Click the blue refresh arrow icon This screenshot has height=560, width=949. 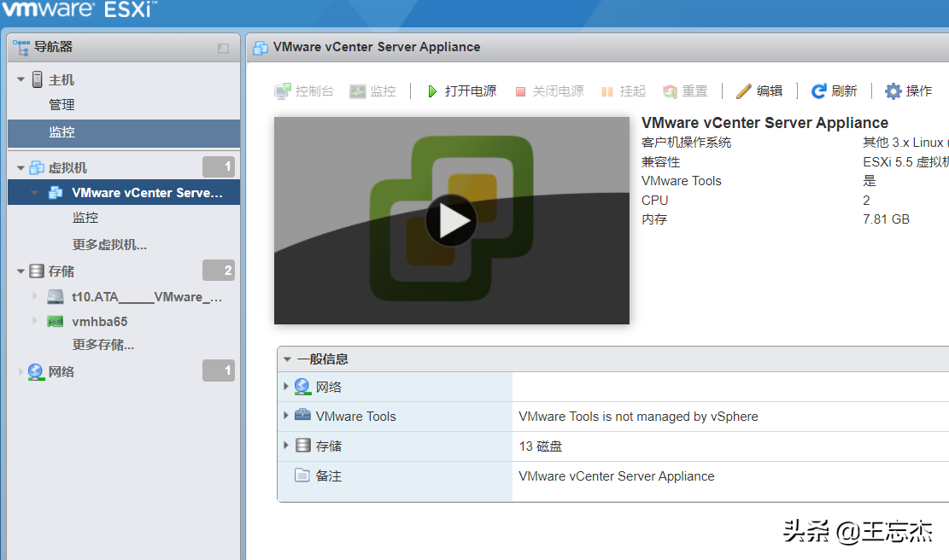coord(819,91)
